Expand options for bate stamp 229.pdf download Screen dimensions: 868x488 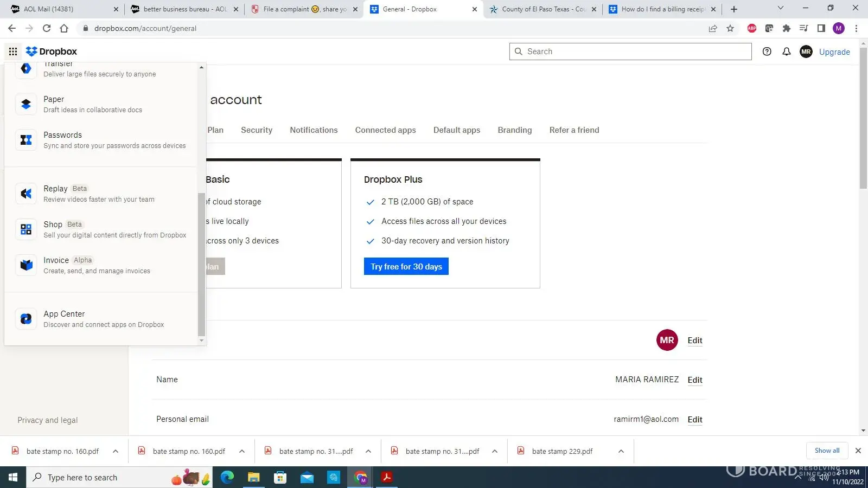coord(621,451)
